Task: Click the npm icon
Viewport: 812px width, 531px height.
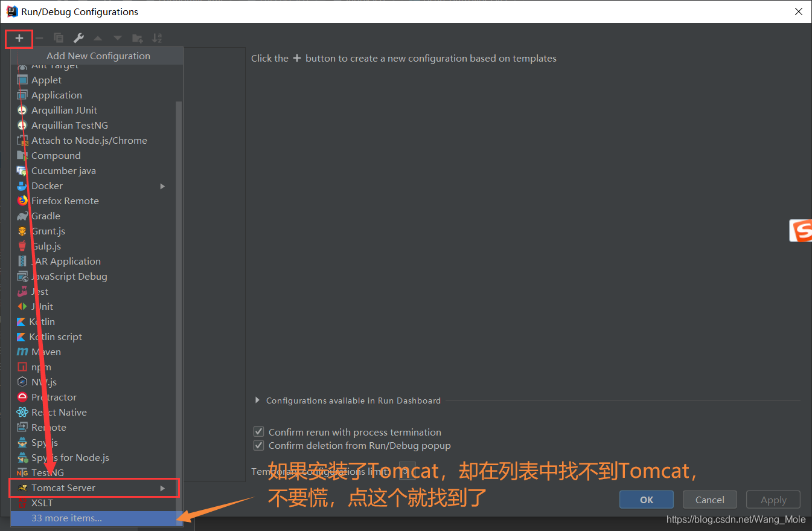Action: tap(22, 367)
